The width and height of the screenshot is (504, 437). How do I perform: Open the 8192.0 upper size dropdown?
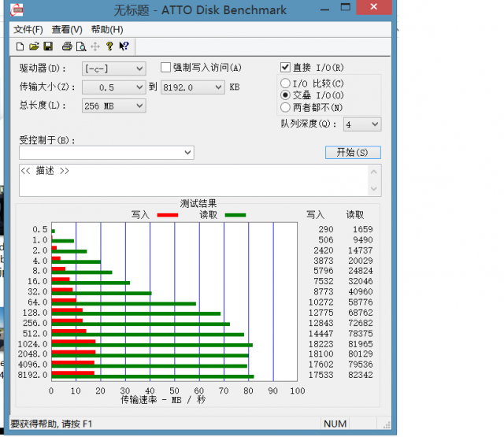pos(192,87)
